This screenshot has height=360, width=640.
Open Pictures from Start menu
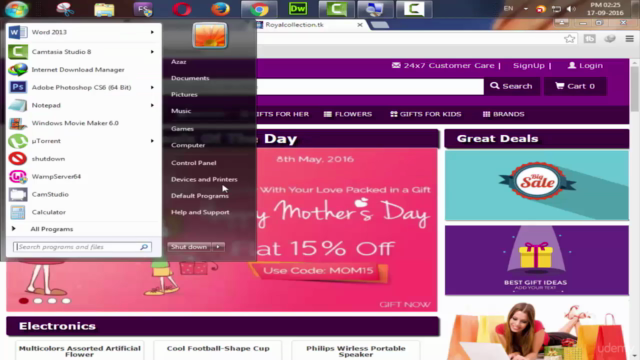click(x=184, y=94)
